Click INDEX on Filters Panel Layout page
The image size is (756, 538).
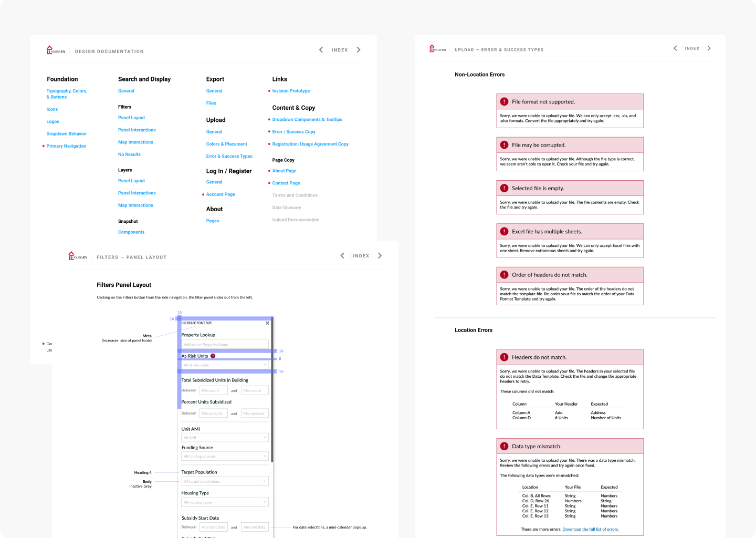pos(361,256)
